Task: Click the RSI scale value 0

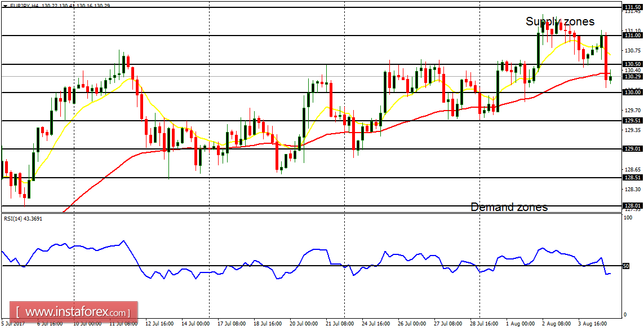Action: pos(625,314)
